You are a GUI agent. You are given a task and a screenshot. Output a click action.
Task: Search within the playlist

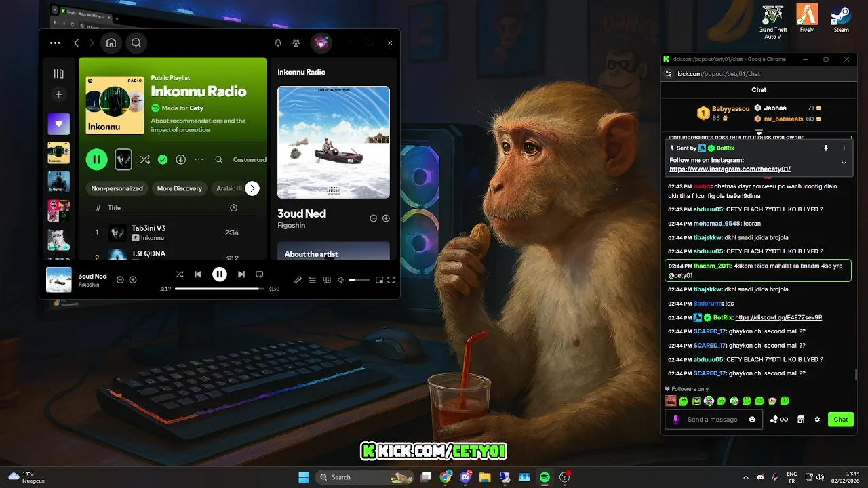[x=218, y=160]
